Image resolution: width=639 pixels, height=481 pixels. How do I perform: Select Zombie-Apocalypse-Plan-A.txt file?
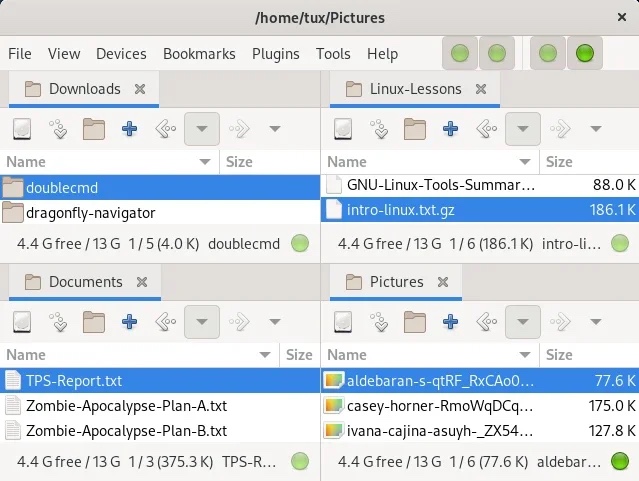point(126,405)
